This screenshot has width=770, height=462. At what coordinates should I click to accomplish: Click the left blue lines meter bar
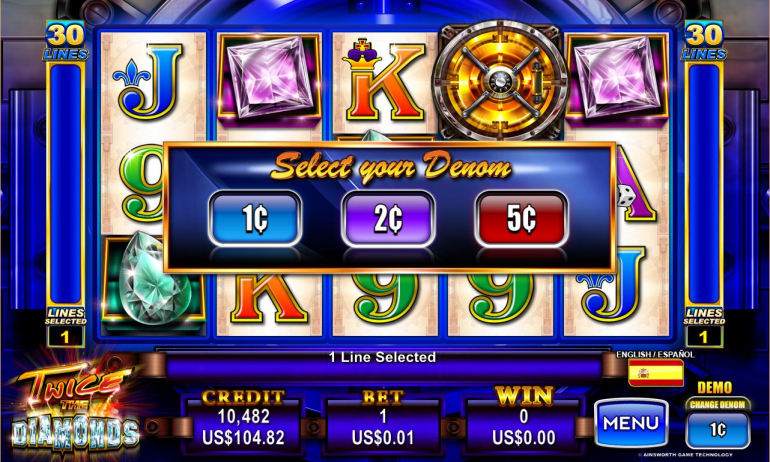tap(65, 184)
